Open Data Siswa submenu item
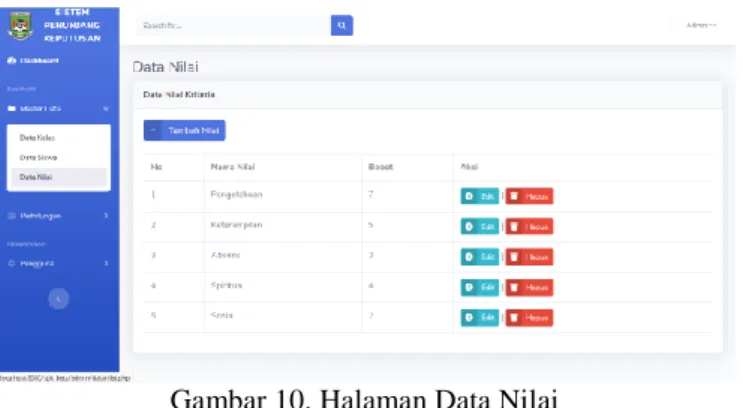Screen dimensions: 743x408 [38, 157]
